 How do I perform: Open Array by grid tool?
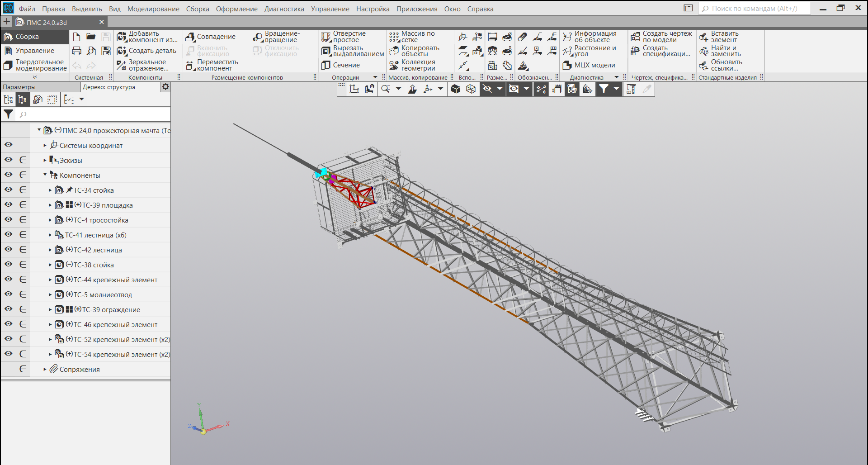click(x=412, y=37)
